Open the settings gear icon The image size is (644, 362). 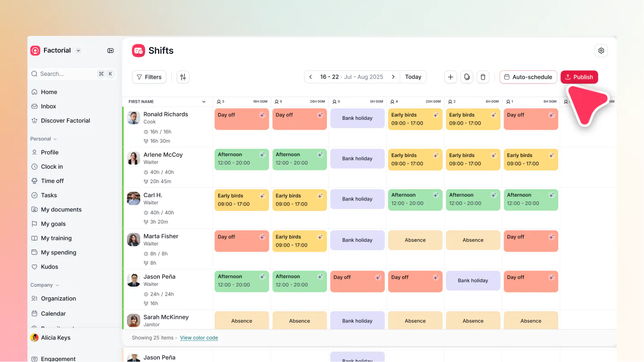[x=601, y=51]
